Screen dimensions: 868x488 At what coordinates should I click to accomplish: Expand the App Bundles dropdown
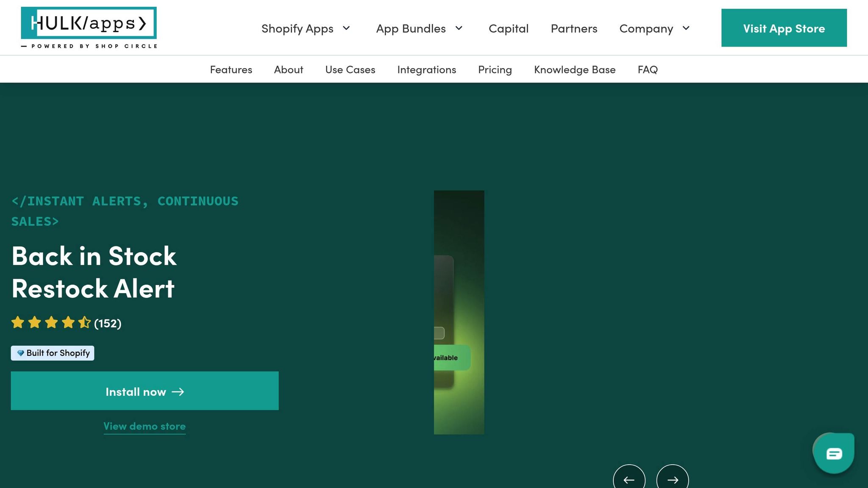click(419, 28)
